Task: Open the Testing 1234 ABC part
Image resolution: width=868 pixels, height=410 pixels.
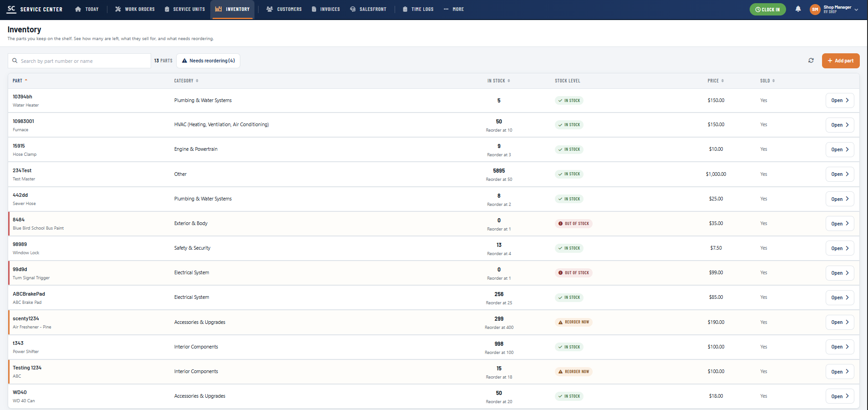Action: click(x=839, y=372)
